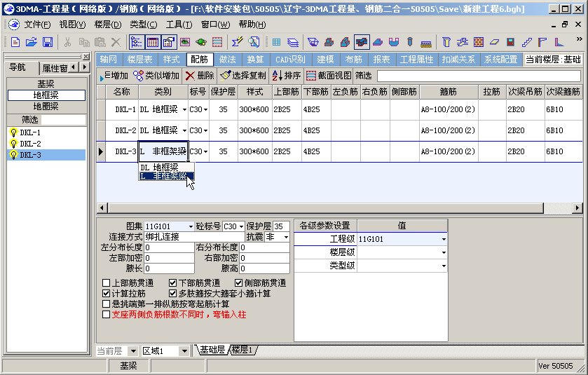Switch to the CAD识别 tab
The image size is (588, 375).
click(x=290, y=60)
